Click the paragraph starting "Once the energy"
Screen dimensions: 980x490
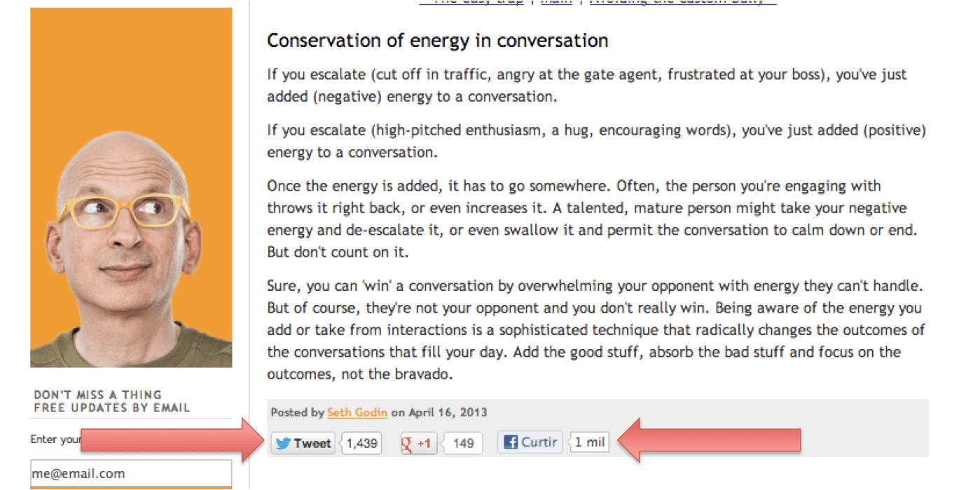pyautogui.click(x=595, y=219)
